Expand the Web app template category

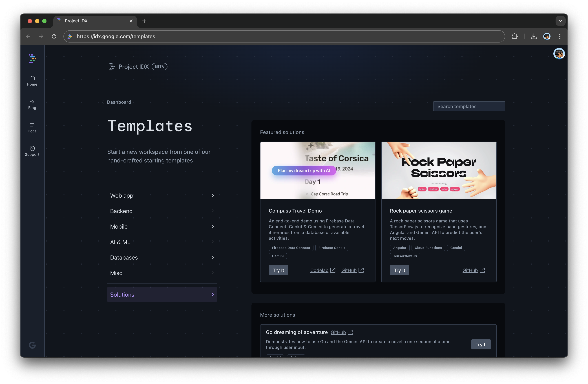coord(162,195)
